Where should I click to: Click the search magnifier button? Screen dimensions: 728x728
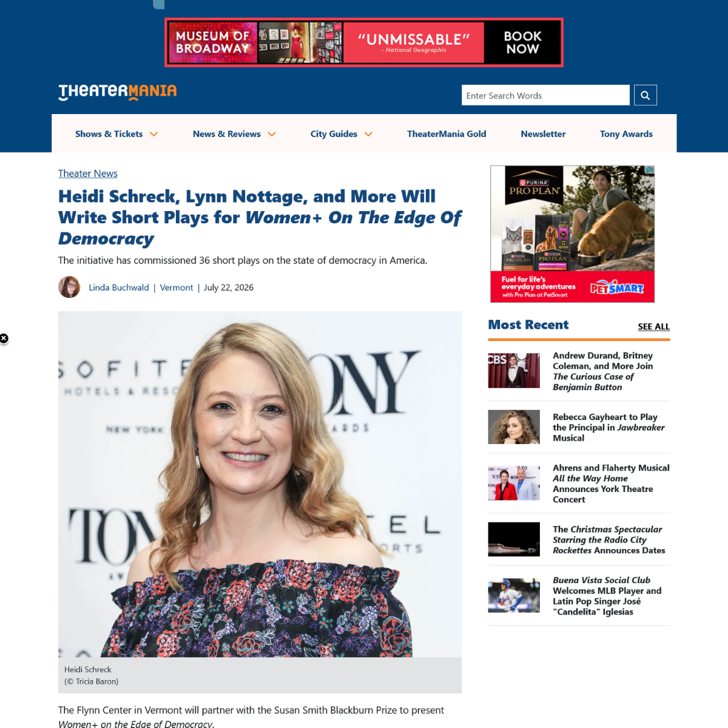click(645, 95)
